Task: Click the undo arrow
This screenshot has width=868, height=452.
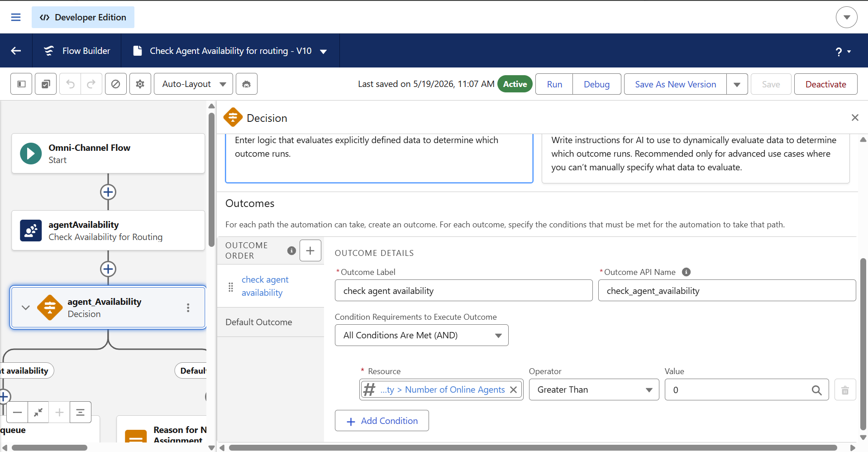Action: (x=70, y=84)
